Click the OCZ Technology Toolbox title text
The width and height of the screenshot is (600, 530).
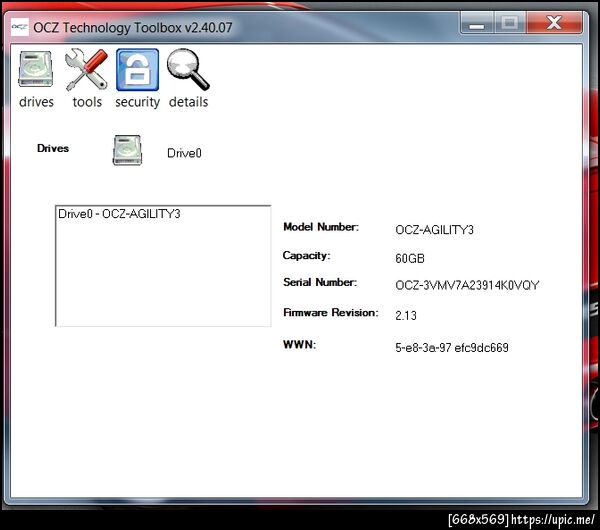pyautogui.click(x=133, y=27)
